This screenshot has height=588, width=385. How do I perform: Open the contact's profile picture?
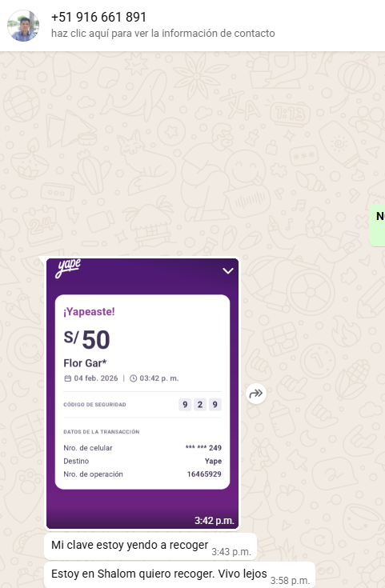pos(23,26)
